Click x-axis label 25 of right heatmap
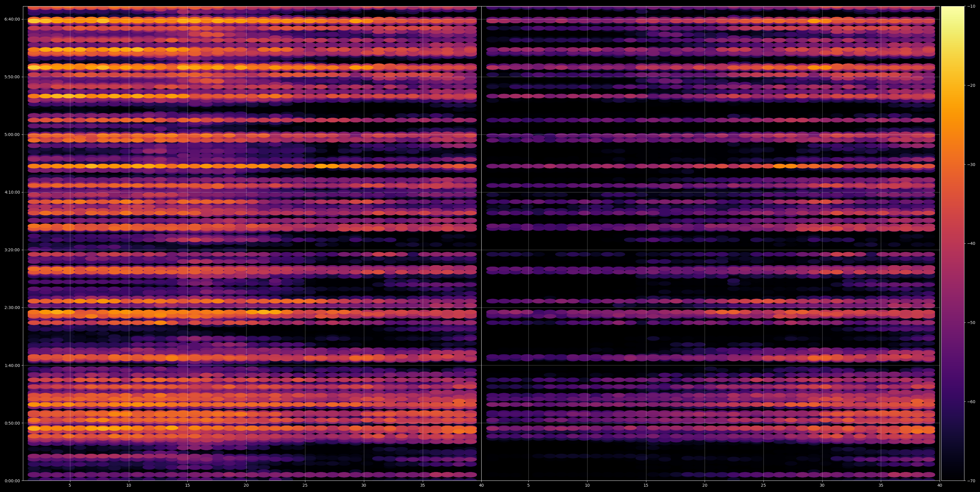 click(763, 486)
